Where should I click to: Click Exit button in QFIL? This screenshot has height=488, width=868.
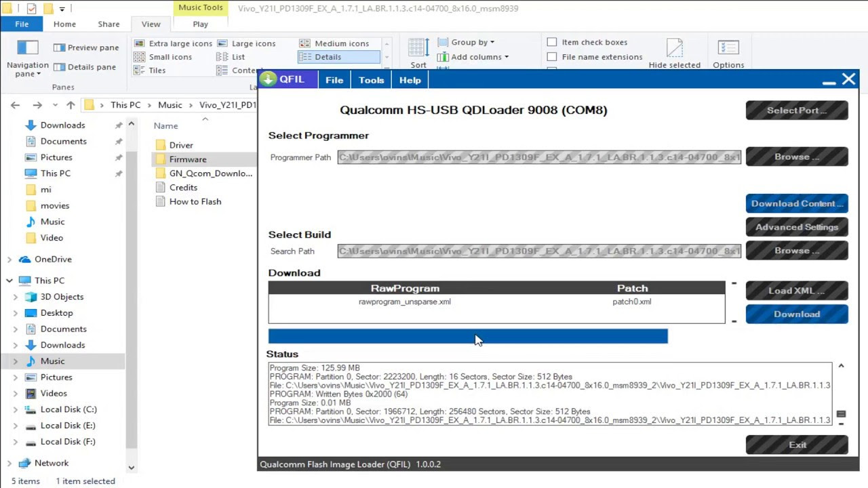click(x=797, y=445)
